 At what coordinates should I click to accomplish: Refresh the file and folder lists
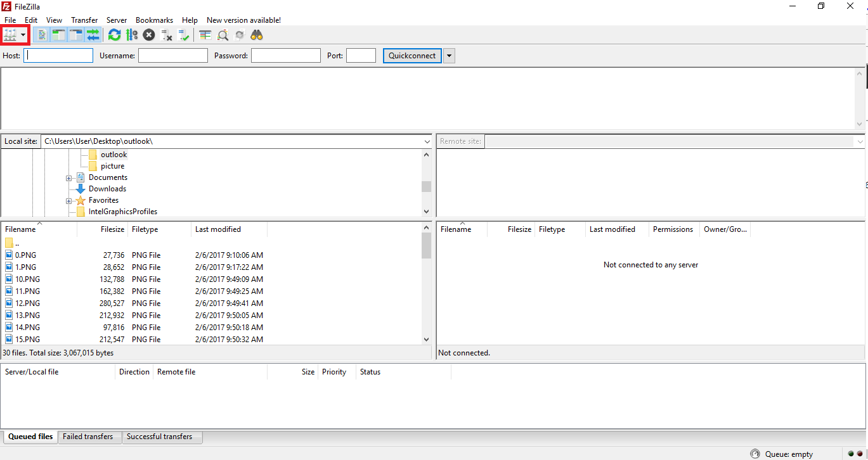coord(114,35)
